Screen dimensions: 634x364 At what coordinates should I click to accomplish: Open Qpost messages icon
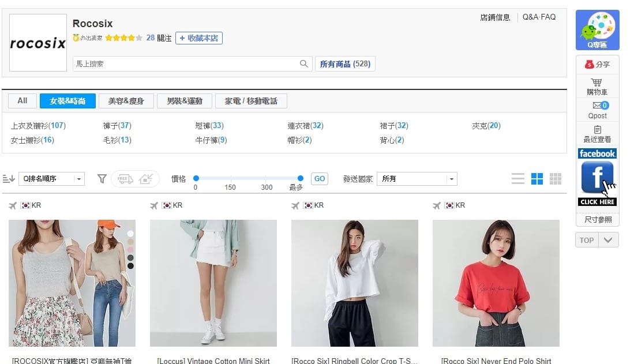pos(597,110)
